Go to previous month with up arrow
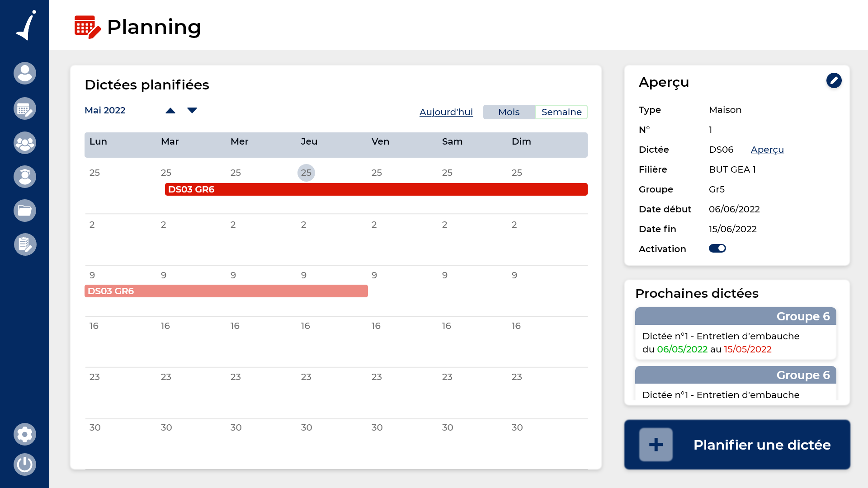868x488 pixels. 170,111
